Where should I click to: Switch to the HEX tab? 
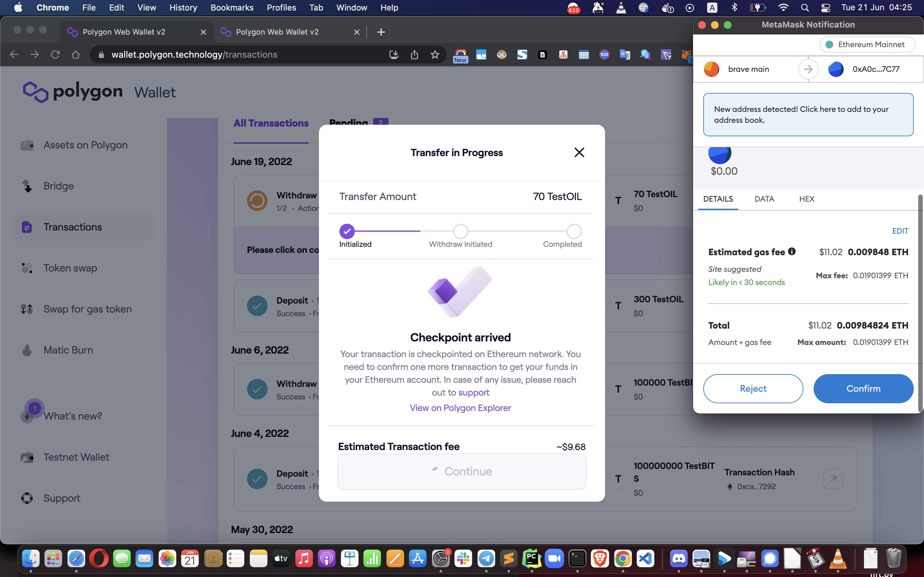tap(806, 199)
